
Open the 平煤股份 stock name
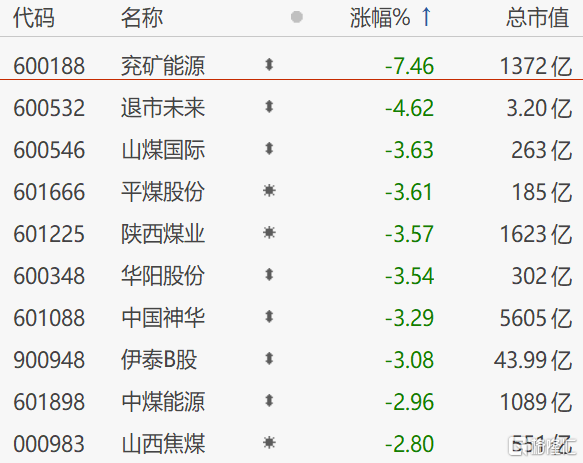tap(163, 192)
